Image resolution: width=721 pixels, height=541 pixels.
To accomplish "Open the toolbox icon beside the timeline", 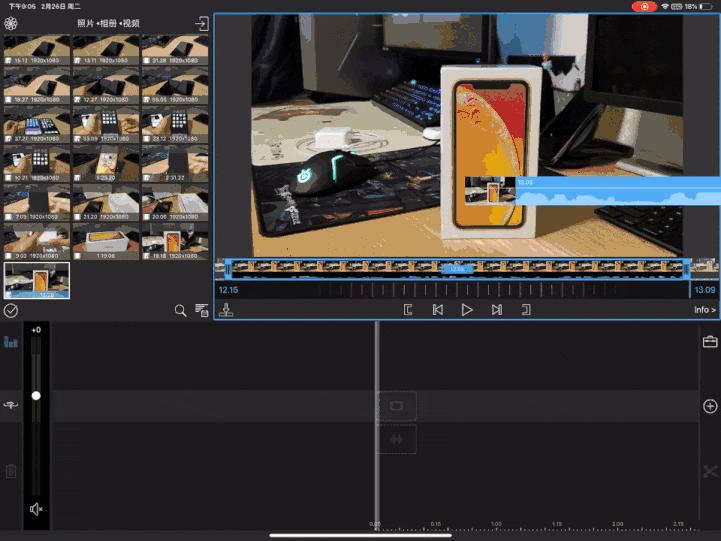I will coord(710,342).
